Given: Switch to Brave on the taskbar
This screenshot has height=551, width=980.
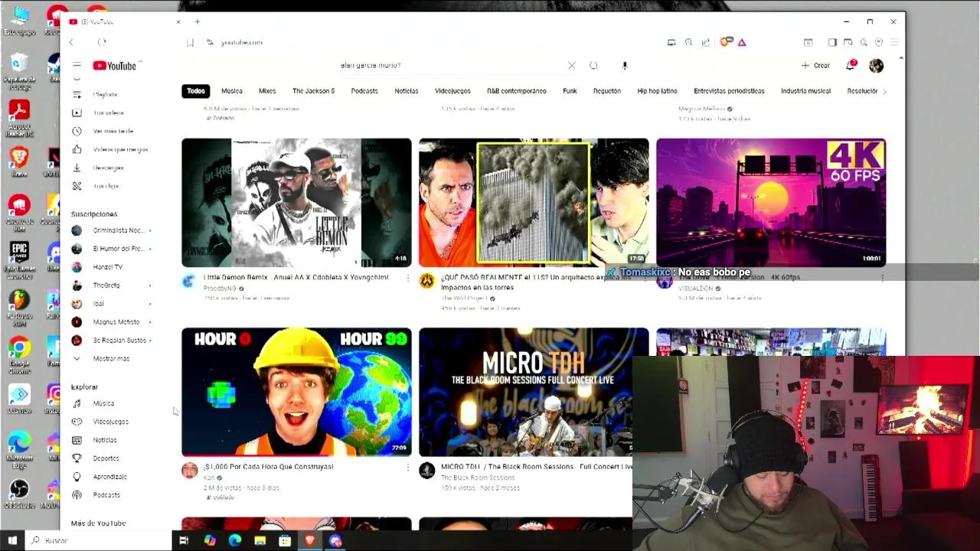Looking at the screenshot, I should 310,540.
